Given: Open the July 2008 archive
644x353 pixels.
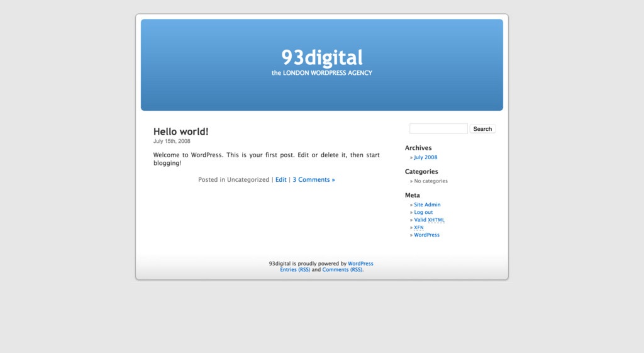Looking at the screenshot, I should [425, 157].
